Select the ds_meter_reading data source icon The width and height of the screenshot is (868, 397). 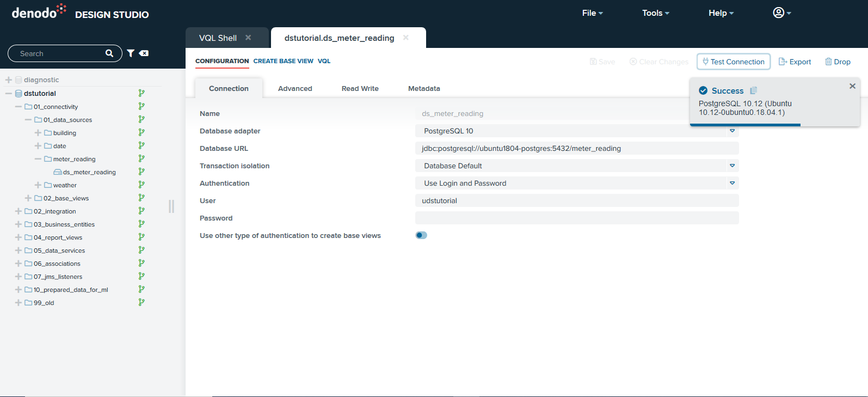tap(58, 172)
